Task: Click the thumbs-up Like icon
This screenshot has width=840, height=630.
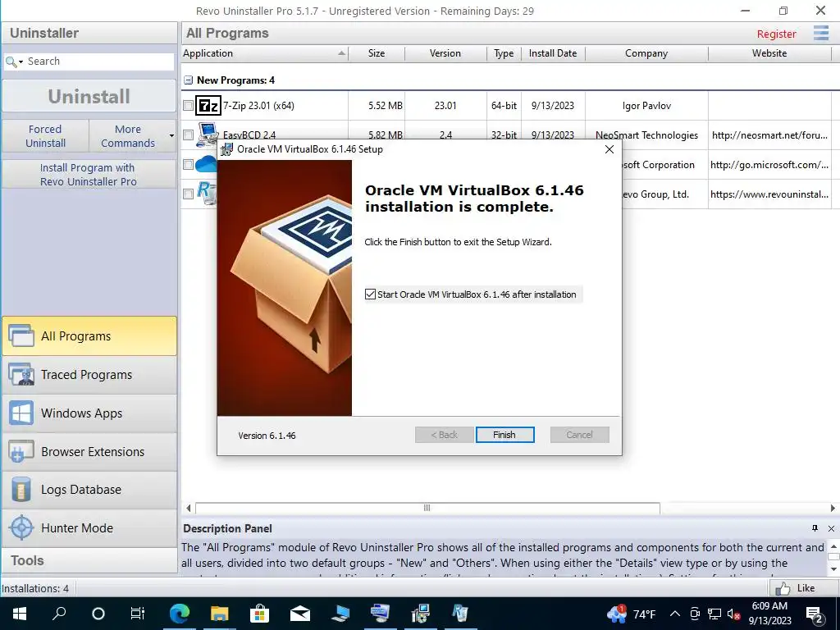Action: (x=783, y=588)
